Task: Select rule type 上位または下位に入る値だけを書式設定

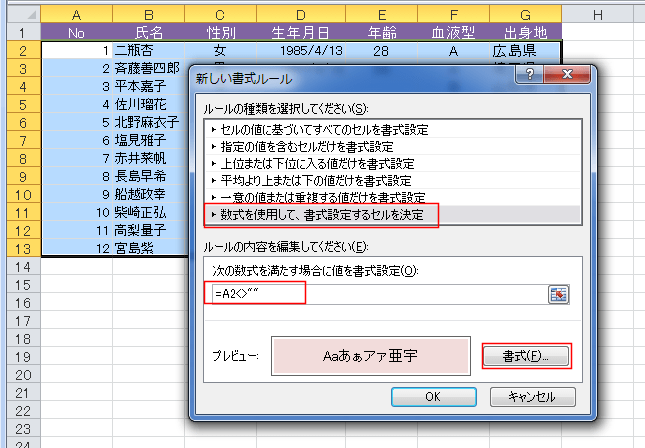Action: (393, 163)
